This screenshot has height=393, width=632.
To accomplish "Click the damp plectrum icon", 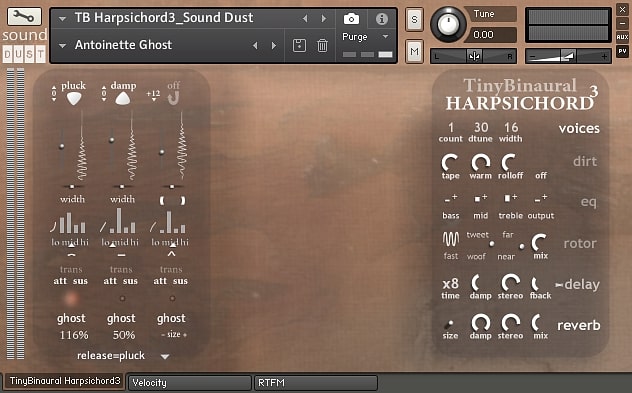I will click(x=123, y=98).
